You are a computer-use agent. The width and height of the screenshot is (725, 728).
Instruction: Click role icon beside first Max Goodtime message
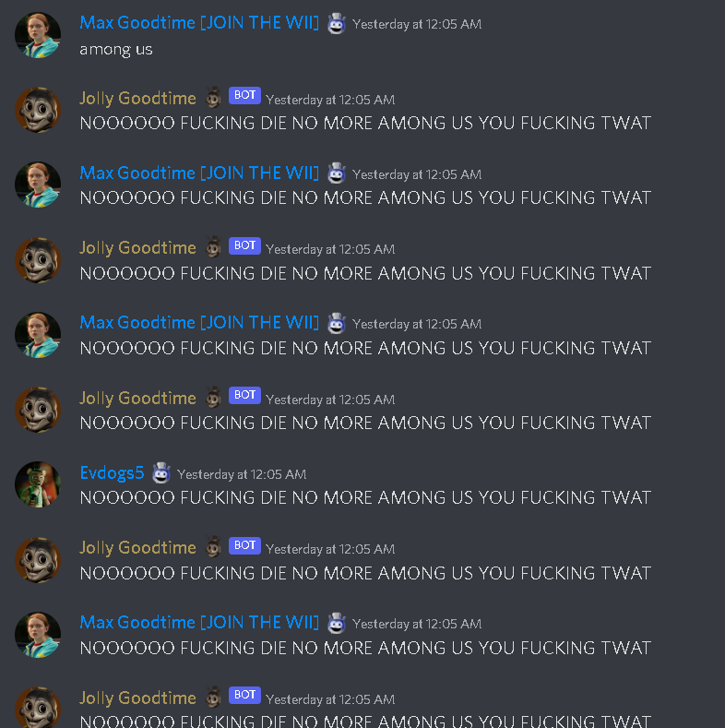pos(337,23)
